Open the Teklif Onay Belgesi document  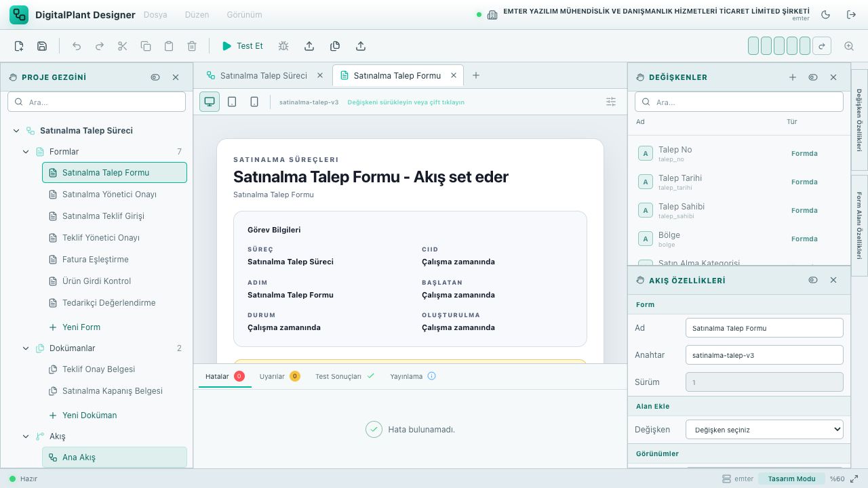tap(115, 369)
